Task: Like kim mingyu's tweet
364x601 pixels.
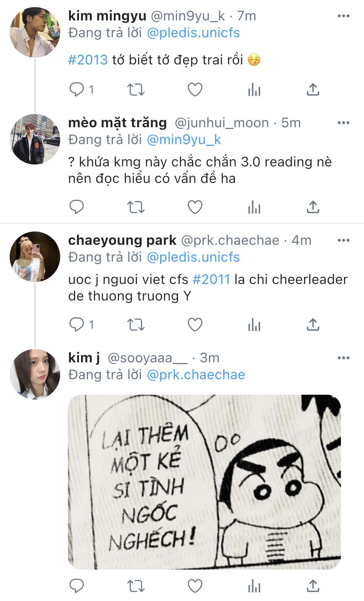Action: pyautogui.click(x=195, y=90)
